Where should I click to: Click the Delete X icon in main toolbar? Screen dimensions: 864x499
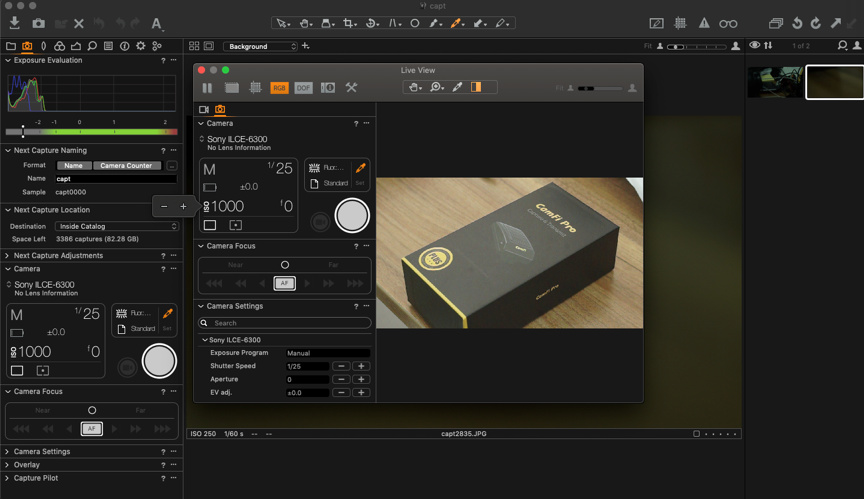pyautogui.click(x=79, y=24)
